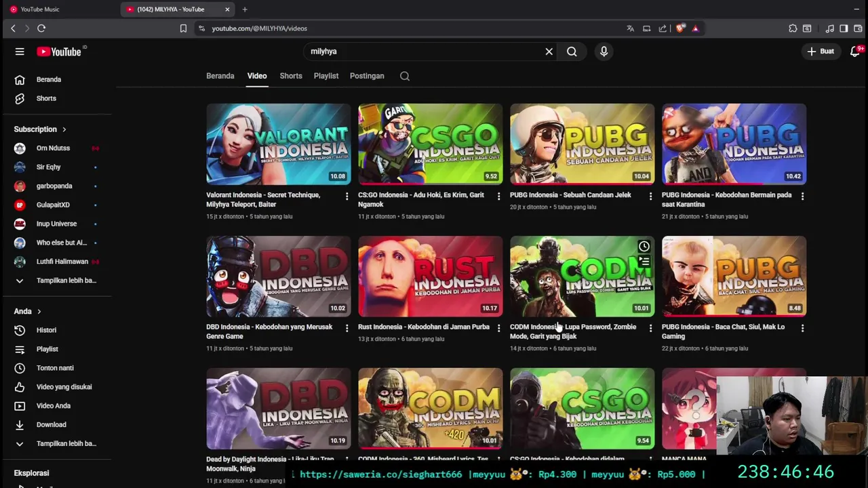Open options for Rust Indonesia video
Screen dimensions: 868x488
click(x=498, y=328)
